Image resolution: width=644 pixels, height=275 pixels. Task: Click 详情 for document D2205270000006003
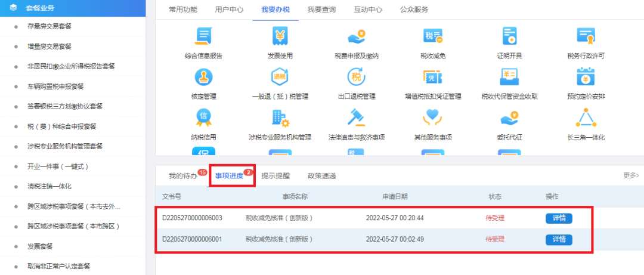click(x=559, y=218)
